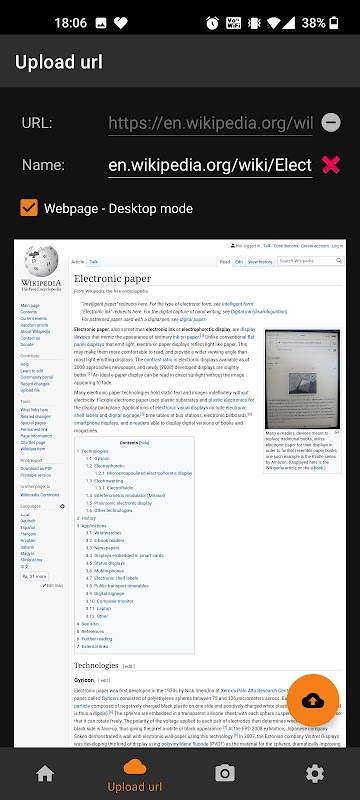Open 3.6 Mobile phones contents entry

(x=105, y=570)
